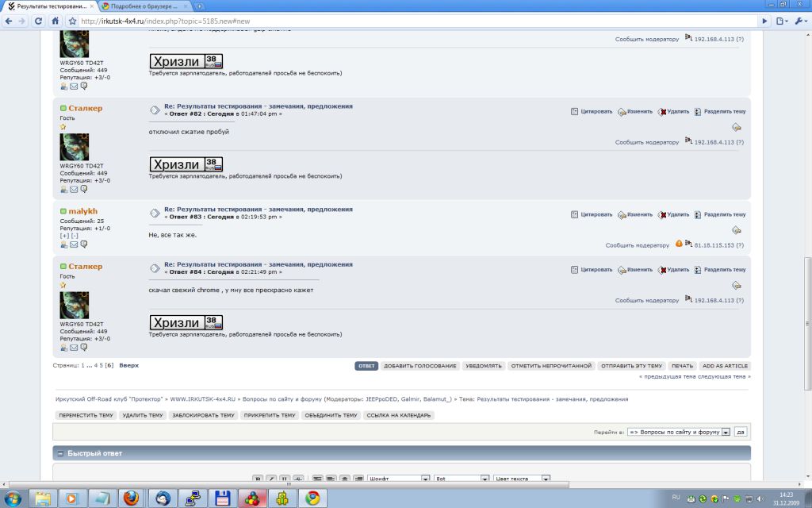Open the Перейти в forum jump dropdown
The width and height of the screenshot is (812, 508).
tap(678, 432)
